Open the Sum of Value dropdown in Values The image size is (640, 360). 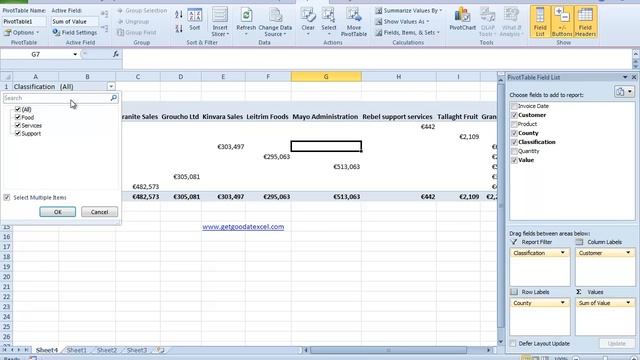(628, 303)
